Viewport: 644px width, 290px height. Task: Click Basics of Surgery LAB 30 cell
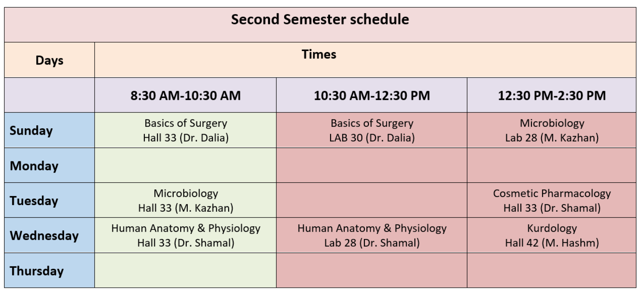click(371, 130)
